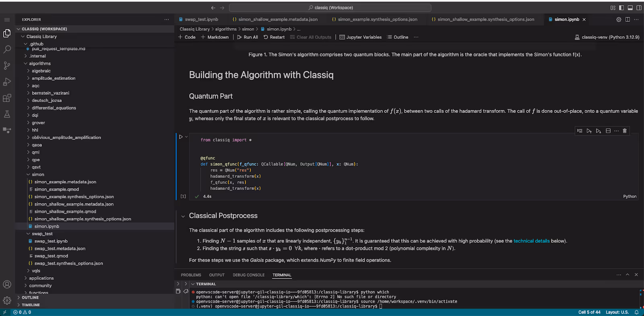Open simon_example.qmod file in Explorer
Viewport: 644px width, 316px height.
click(x=57, y=189)
